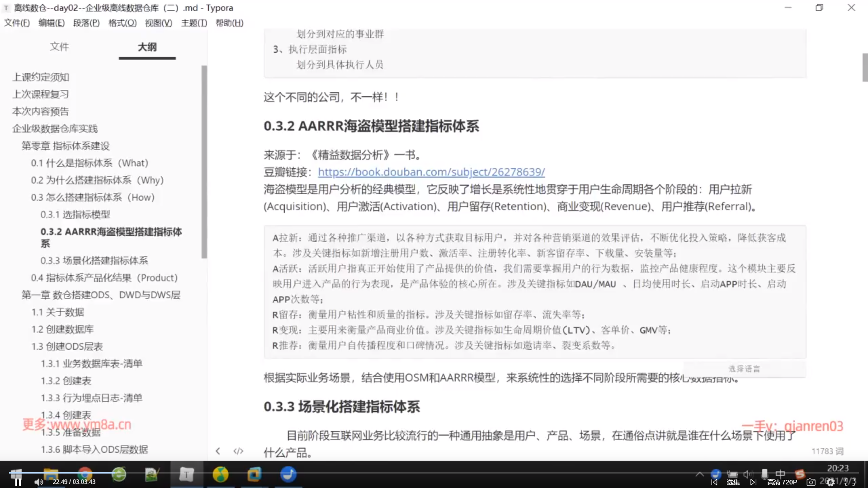
Task: Open the Typora taskbar icon
Action: pos(186,474)
